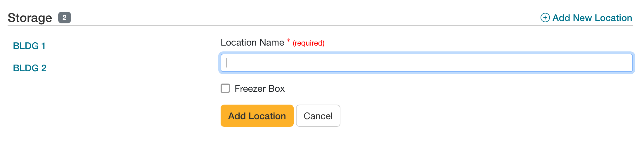
Task: Click the text caret inside the name input
Action: coord(226,63)
